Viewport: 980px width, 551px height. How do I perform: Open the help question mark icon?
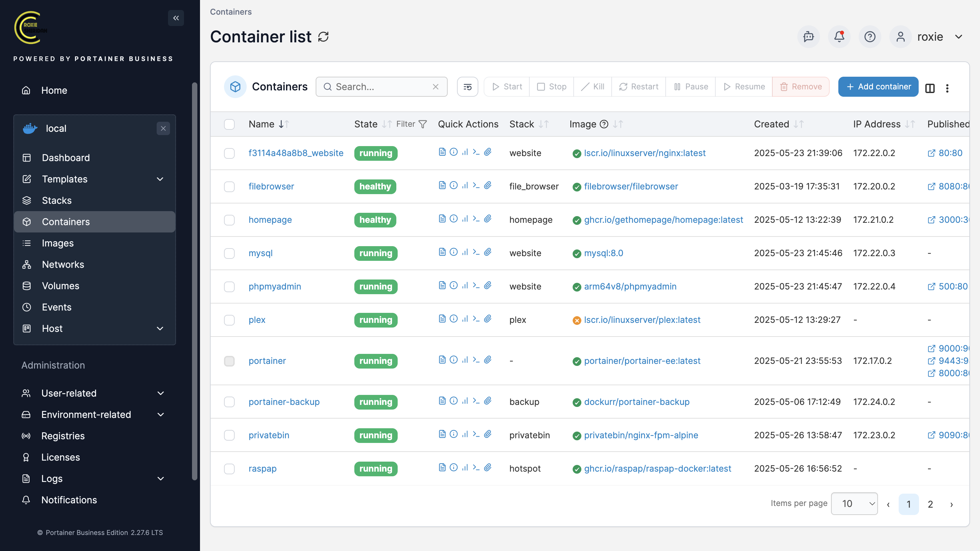click(870, 37)
